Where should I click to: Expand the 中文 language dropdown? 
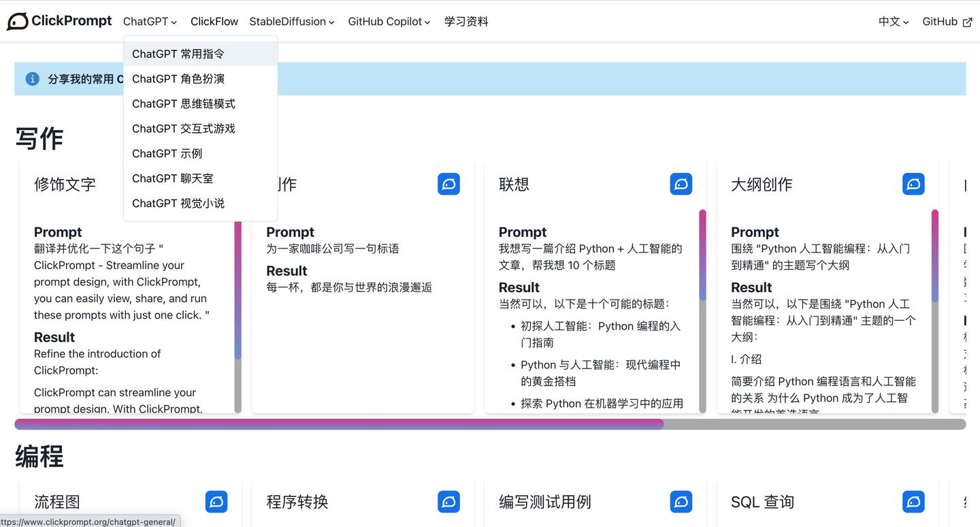click(x=892, y=21)
